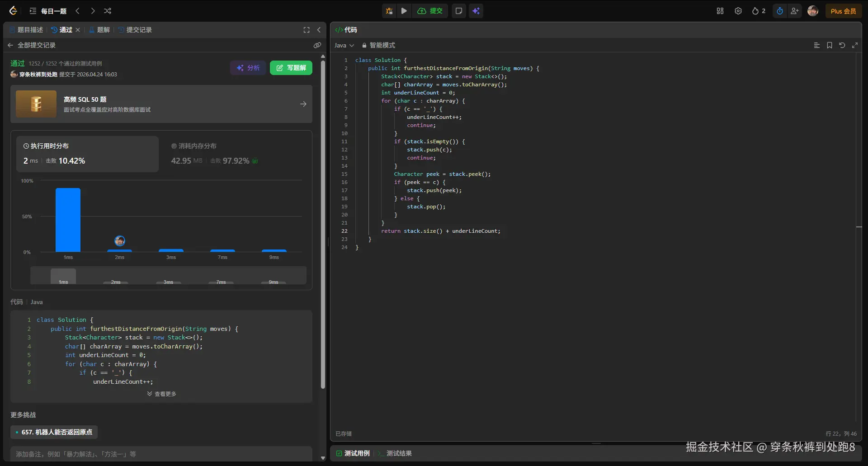The image size is (868, 466).
Task: Click the 1ms range selector handle
Action: [63, 276]
